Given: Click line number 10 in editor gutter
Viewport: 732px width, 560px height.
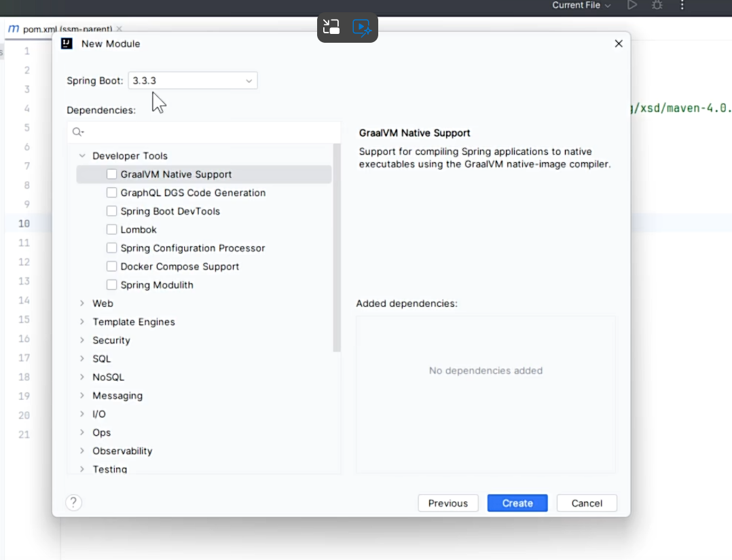Looking at the screenshot, I should coord(24,223).
